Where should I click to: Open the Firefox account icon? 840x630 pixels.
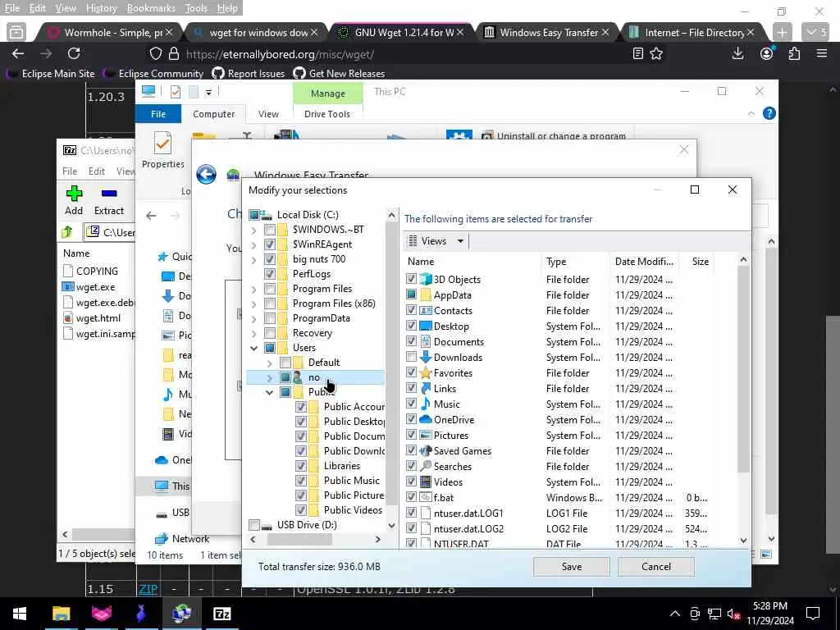coord(767,53)
